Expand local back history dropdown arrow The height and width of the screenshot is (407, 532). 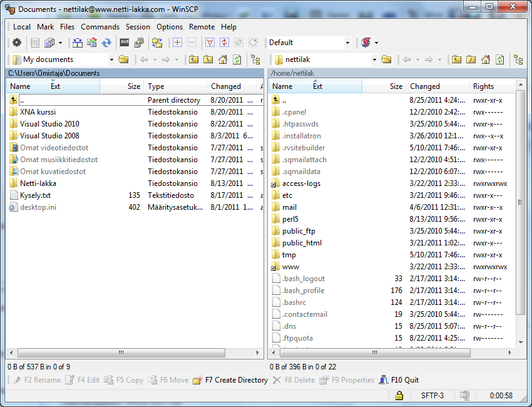click(x=155, y=59)
